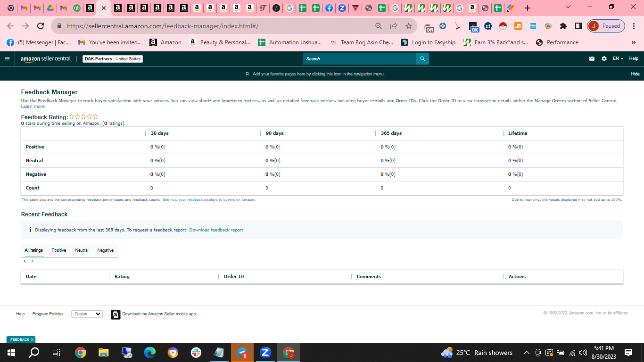Close the active browser tab
The height and width of the screenshot is (362, 644).
(104, 8)
